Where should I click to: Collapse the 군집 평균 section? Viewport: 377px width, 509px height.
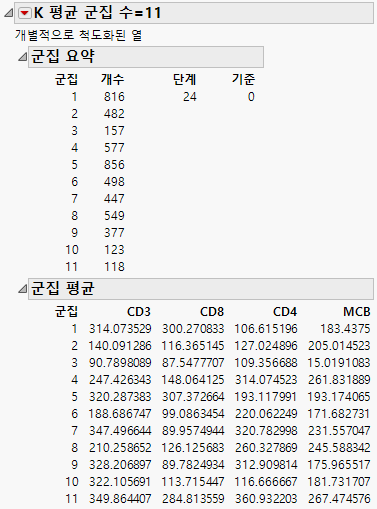[x=22, y=289]
